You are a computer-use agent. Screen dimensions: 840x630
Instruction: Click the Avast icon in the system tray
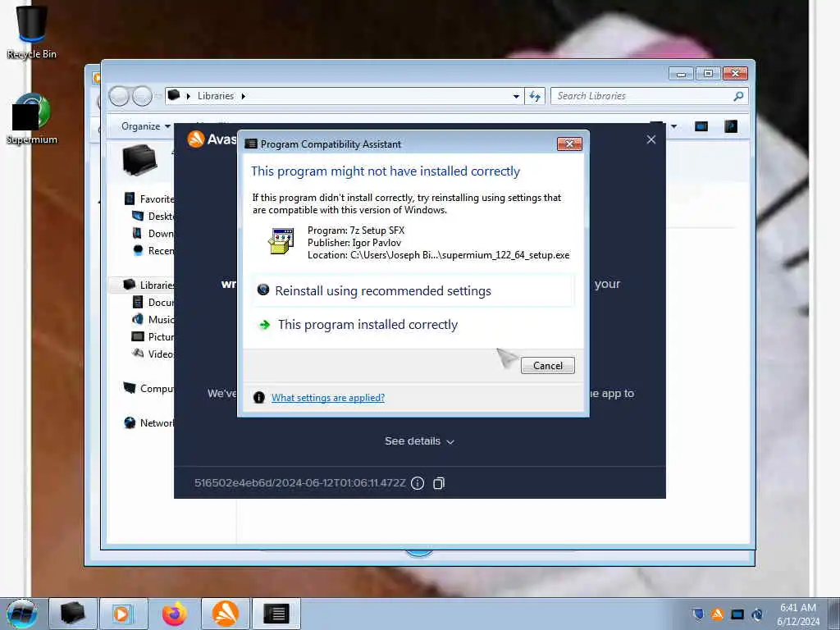(x=717, y=614)
